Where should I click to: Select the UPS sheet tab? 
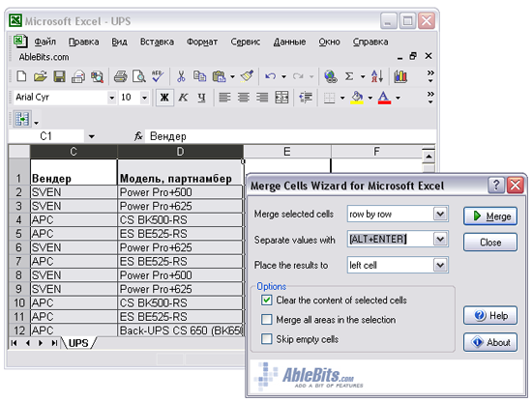[78, 343]
